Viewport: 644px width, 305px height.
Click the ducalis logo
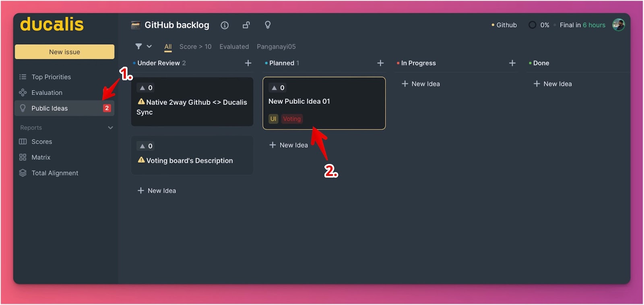pos(52,25)
